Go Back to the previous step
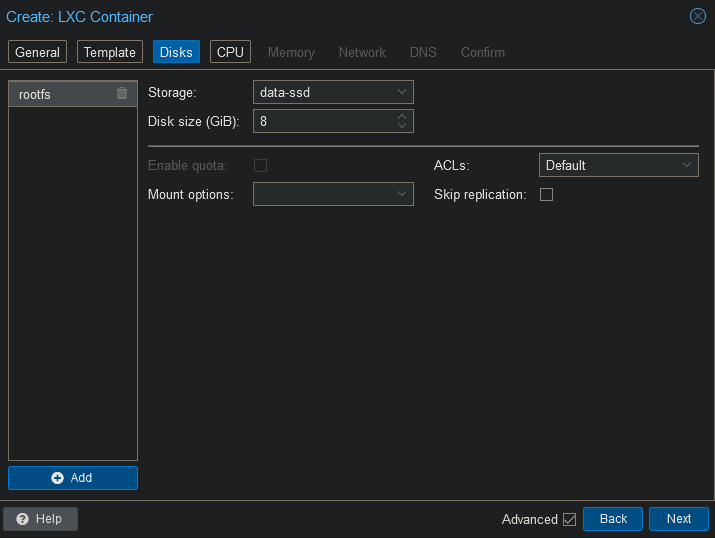Screen dimensions: 715x538 (x=613, y=519)
